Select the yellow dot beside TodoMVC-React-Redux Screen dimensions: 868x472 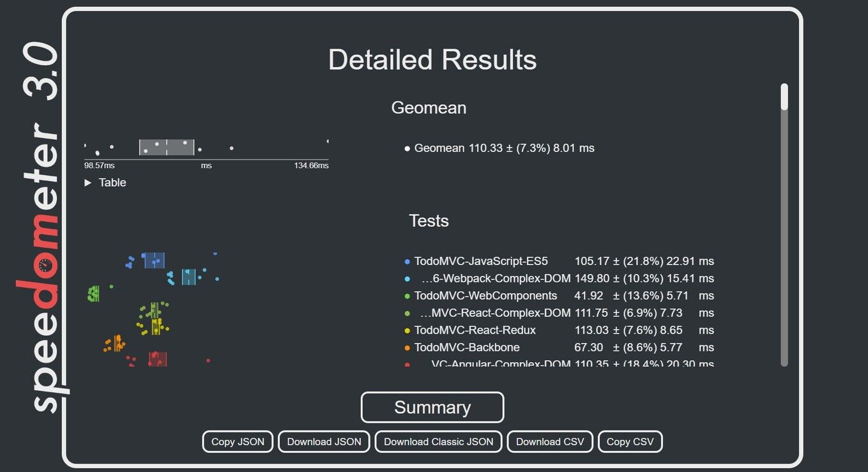coord(407,330)
